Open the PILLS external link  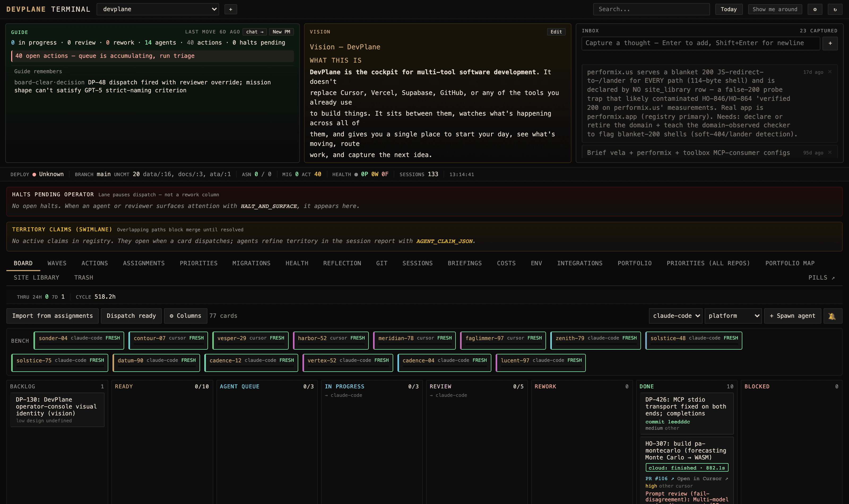(821, 277)
